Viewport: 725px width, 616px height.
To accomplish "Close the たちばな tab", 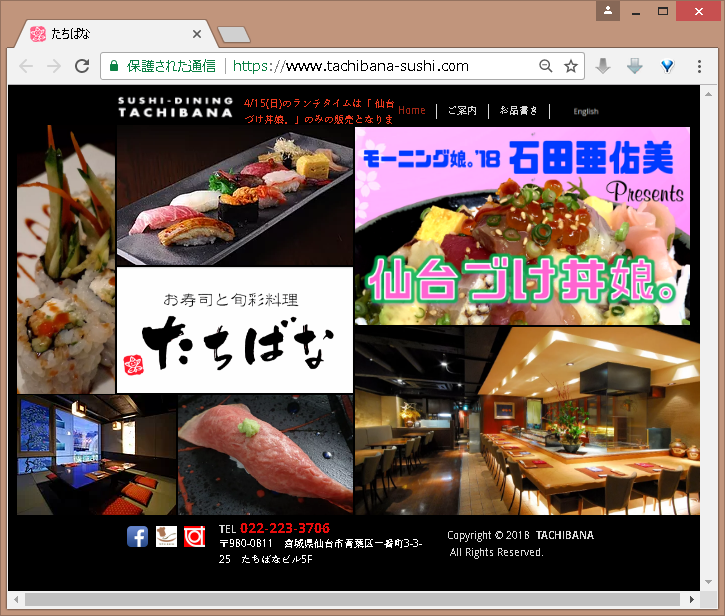I will pos(197,34).
